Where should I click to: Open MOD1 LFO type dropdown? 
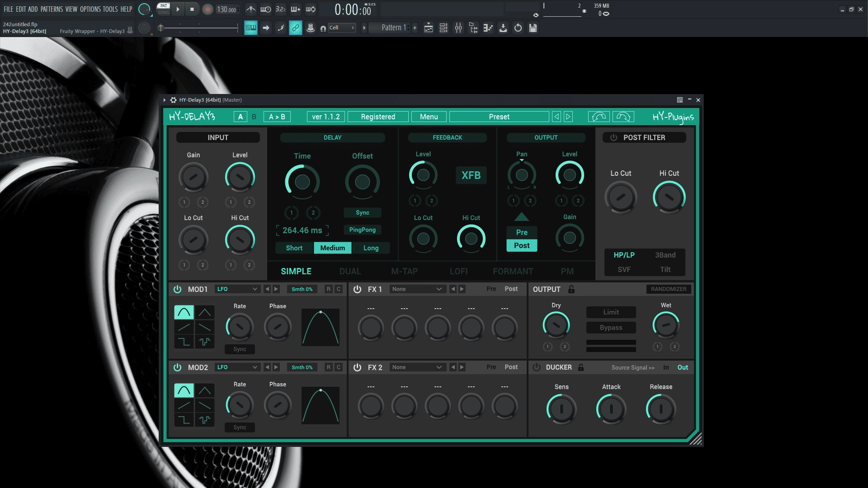tap(237, 289)
